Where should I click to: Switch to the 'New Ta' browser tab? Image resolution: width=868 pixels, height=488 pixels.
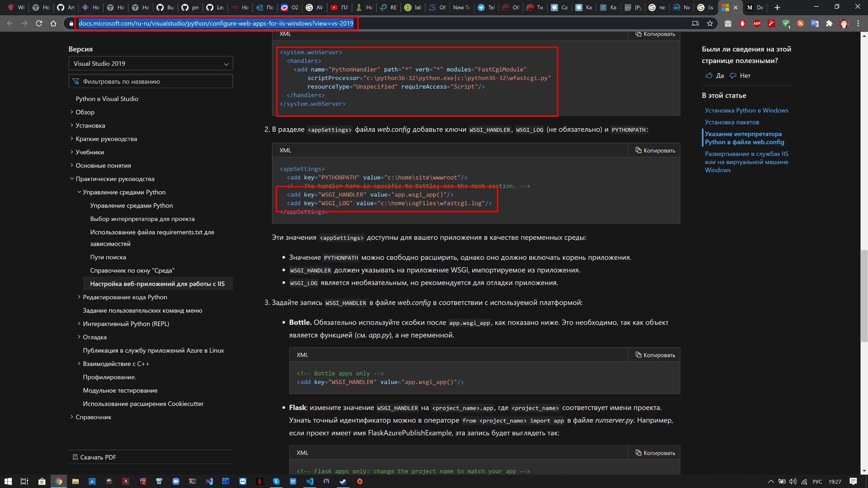(x=461, y=7)
